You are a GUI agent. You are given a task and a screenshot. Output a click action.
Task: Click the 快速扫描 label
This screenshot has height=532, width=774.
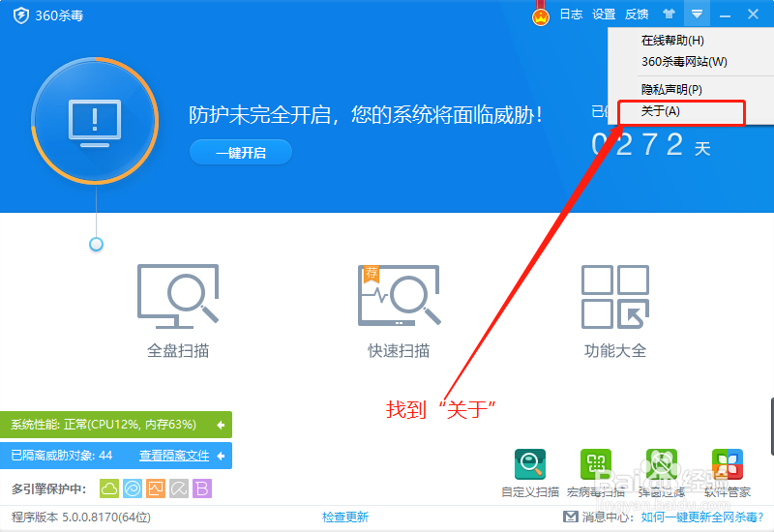click(399, 351)
